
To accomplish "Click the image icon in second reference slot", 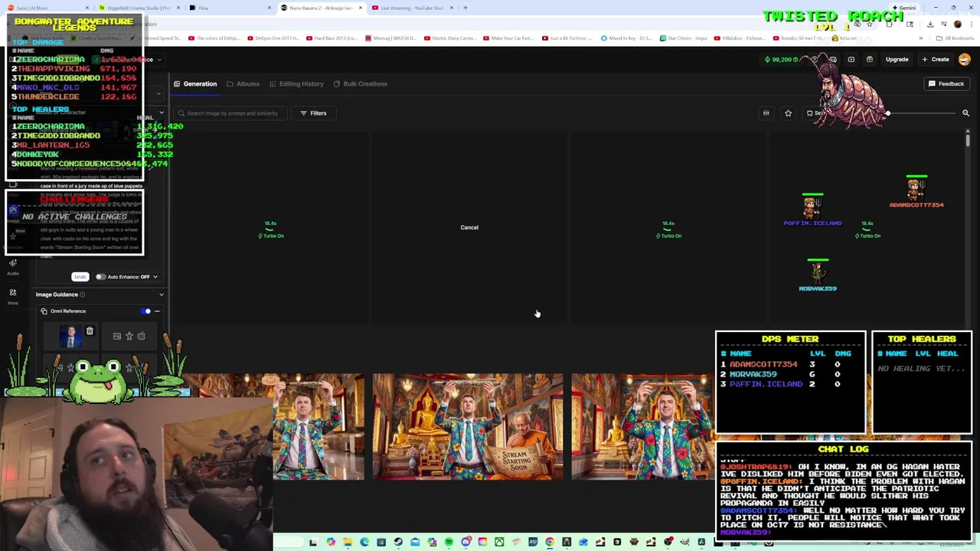I will (x=117, y=336).
